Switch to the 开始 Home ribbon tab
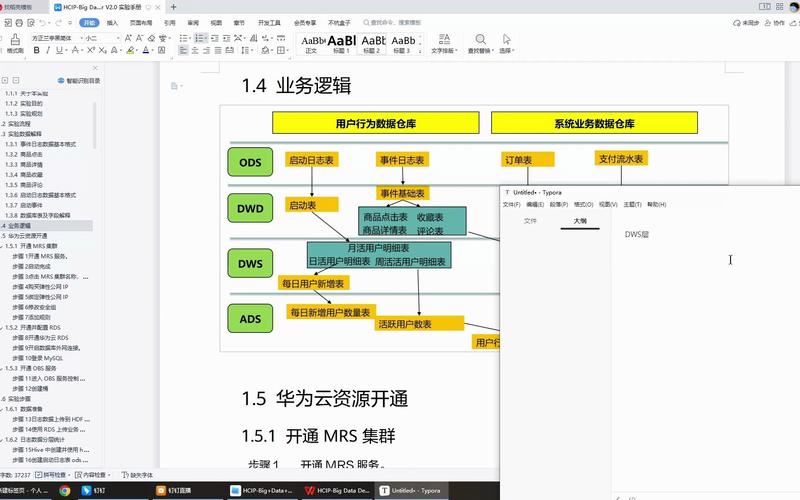Viewport: 800px width, 500px height. pyautogui.click(x=89, y=22)
